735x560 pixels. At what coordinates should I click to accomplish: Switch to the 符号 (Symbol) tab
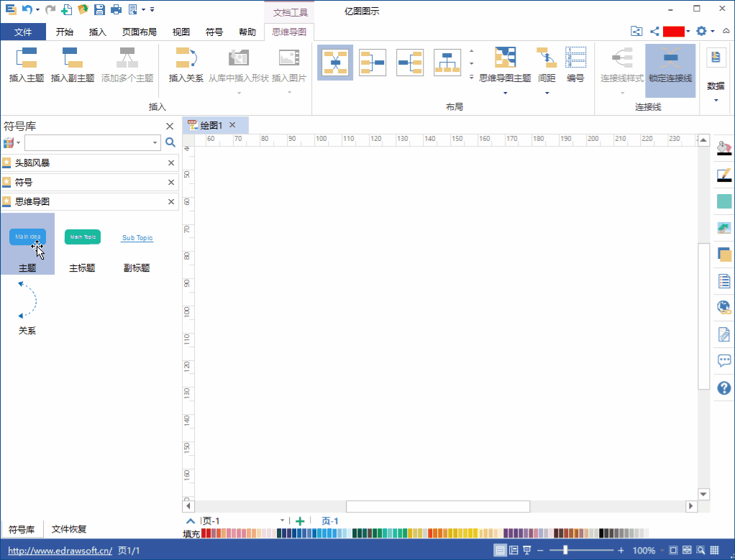click(x=214, y=32)
